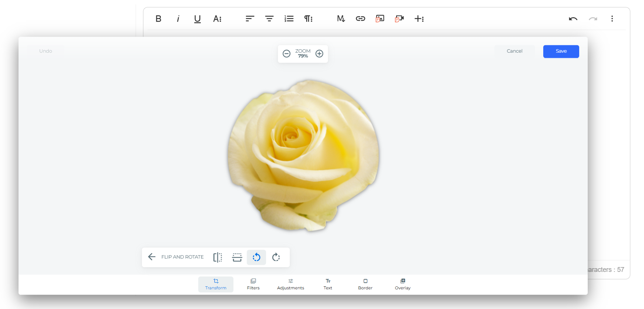Save the edited image
Image resolution: width=644 pixels, height=309 pixels.
pos(561,51)
